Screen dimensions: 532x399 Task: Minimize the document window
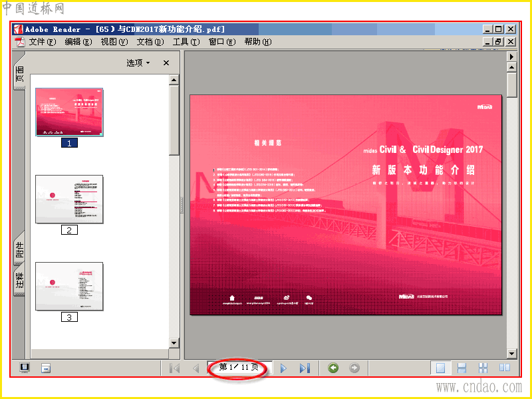pyautogui.click(x=487, y=42)
